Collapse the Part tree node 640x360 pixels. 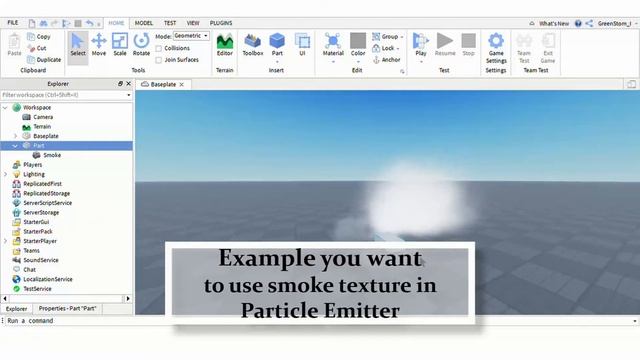click(15, 146)
